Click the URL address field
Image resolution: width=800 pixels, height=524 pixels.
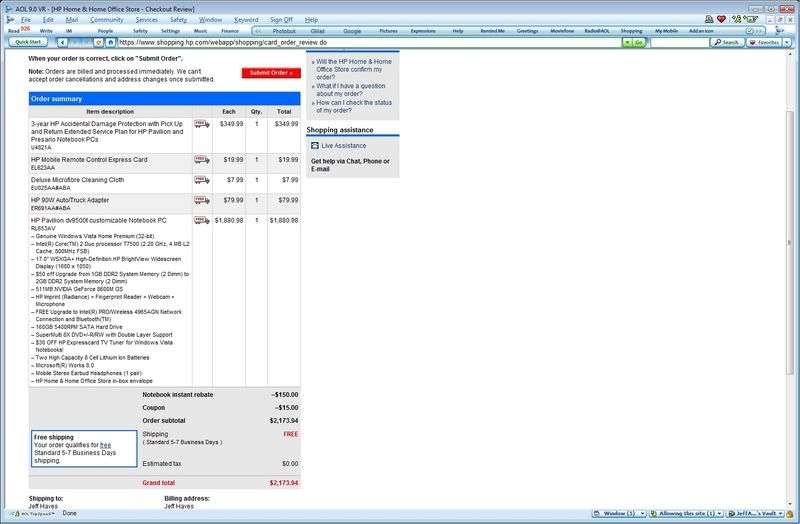click(369, 43)
